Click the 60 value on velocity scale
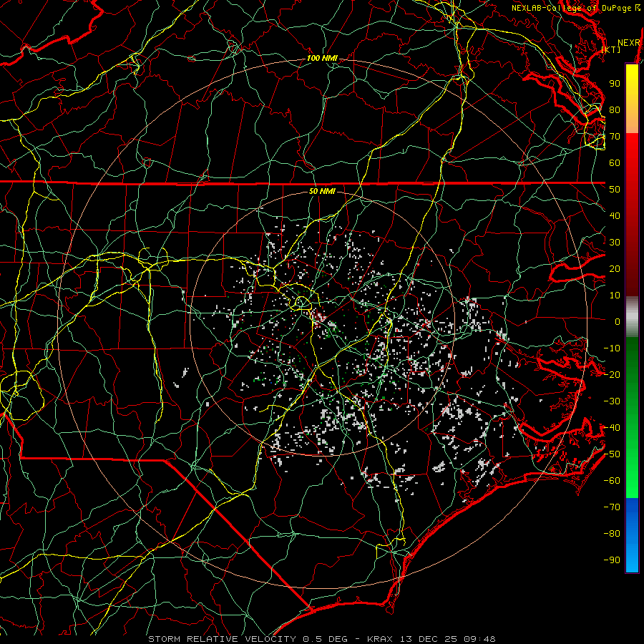Image resolution: width=644 pixels, height=644 pixels. click(615, 163)
